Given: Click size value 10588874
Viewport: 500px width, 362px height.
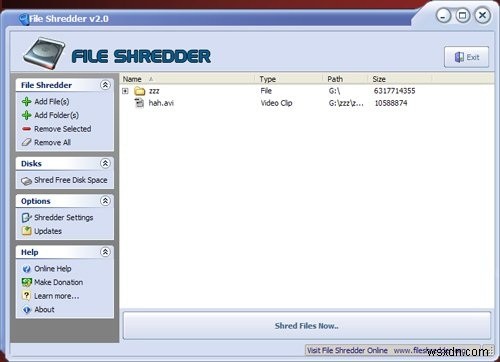Looking at the screenshot, I should pyautogui.click(x=391, y=103).
